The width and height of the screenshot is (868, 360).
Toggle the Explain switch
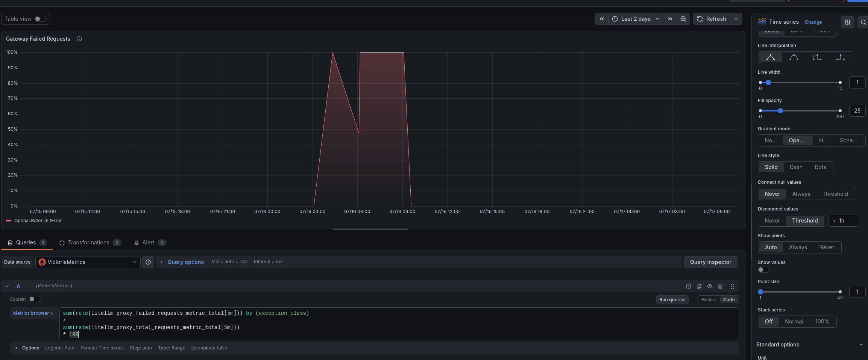point(35,299)
